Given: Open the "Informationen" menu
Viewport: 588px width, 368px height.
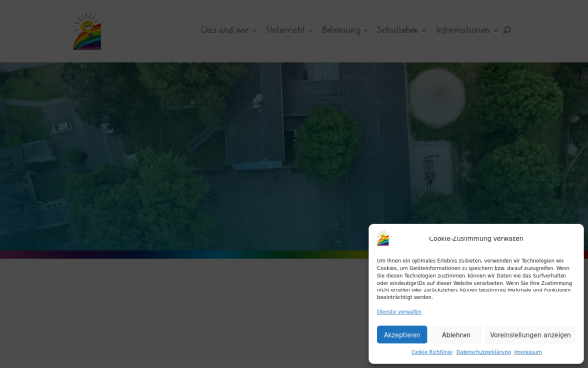Looking at the screenshot, I should (464, 30).
